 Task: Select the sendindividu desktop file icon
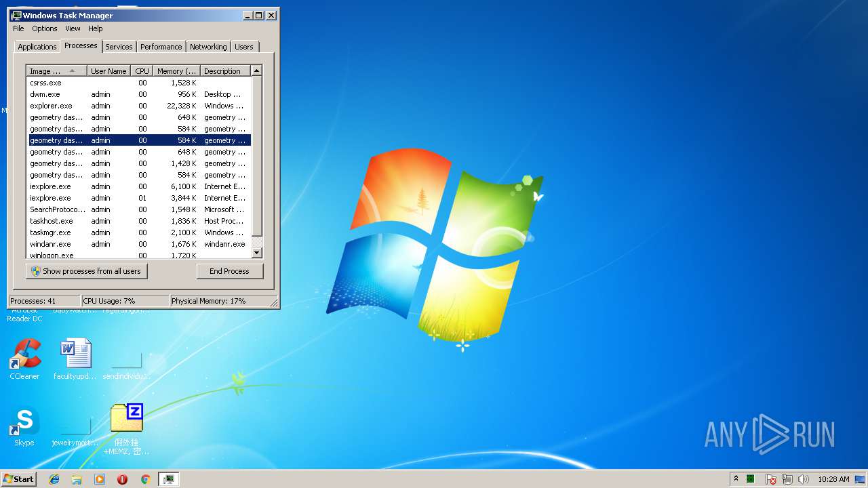(x=126, y=365)
